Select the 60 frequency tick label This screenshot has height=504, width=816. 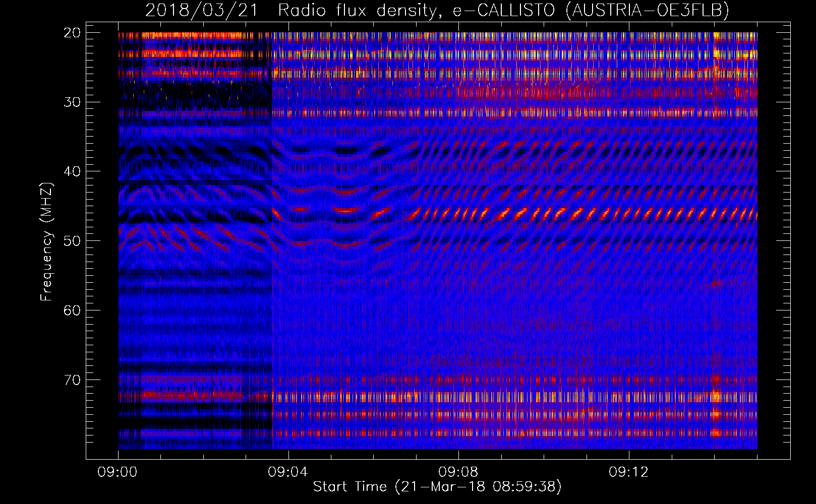coord(73,310)
